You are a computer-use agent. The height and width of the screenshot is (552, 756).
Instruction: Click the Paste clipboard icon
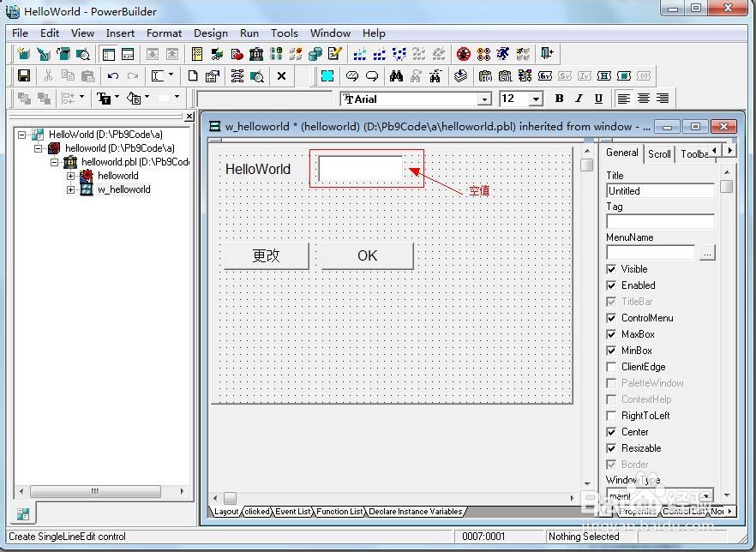click(87, 75)
